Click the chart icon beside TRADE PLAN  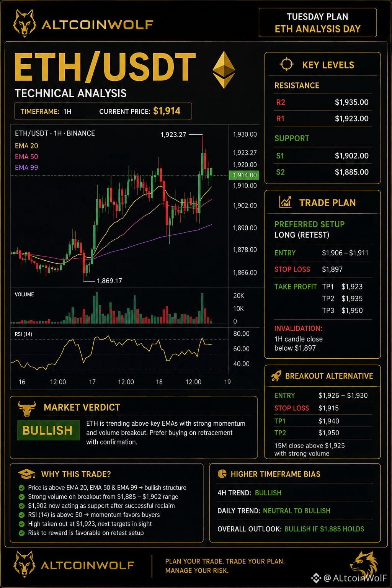(285, 201)
